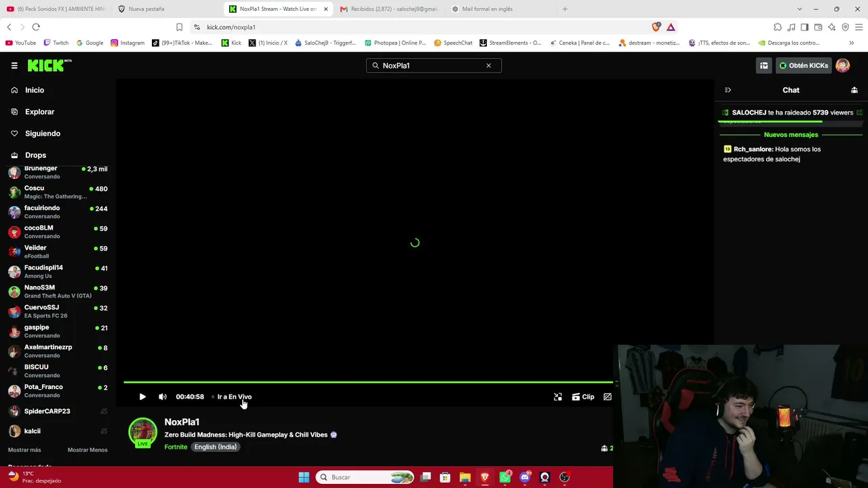Click the Fortnite category link
The image size is (868, 488).
click(176, 447)
